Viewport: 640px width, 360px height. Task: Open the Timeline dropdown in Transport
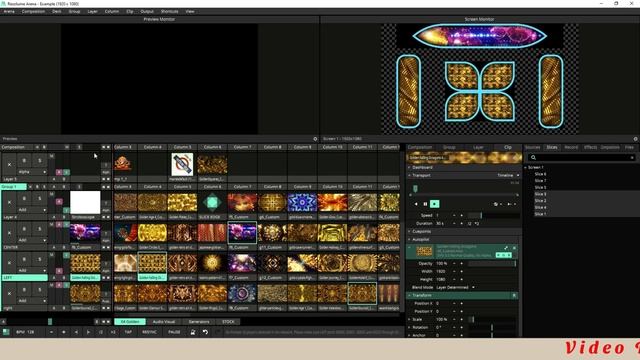coord(508,175)
